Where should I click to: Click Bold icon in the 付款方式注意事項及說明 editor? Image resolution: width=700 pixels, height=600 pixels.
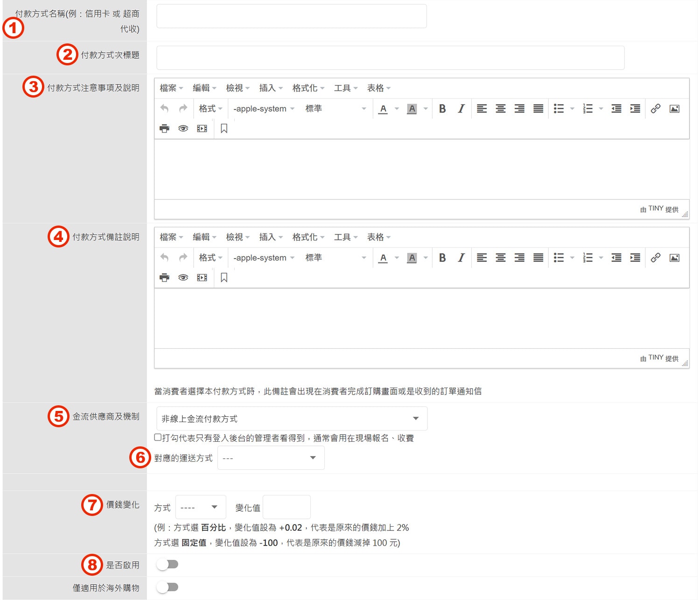coord(442,109)
